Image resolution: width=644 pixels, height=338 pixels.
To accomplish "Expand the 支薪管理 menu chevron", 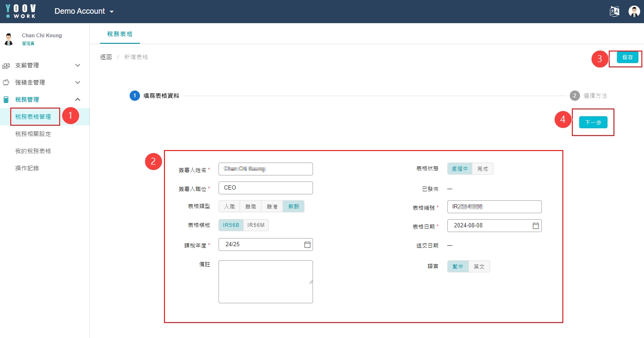I will point(78,65).
